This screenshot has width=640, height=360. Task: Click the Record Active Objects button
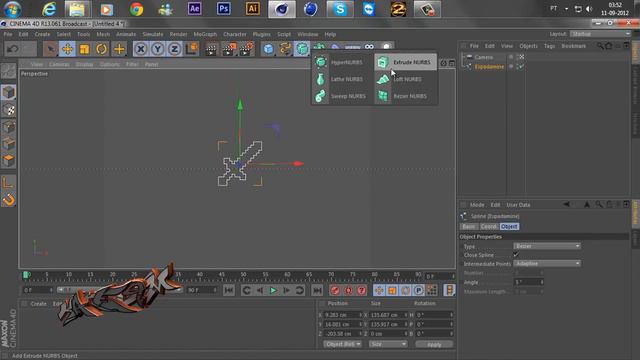click(335, 290)
